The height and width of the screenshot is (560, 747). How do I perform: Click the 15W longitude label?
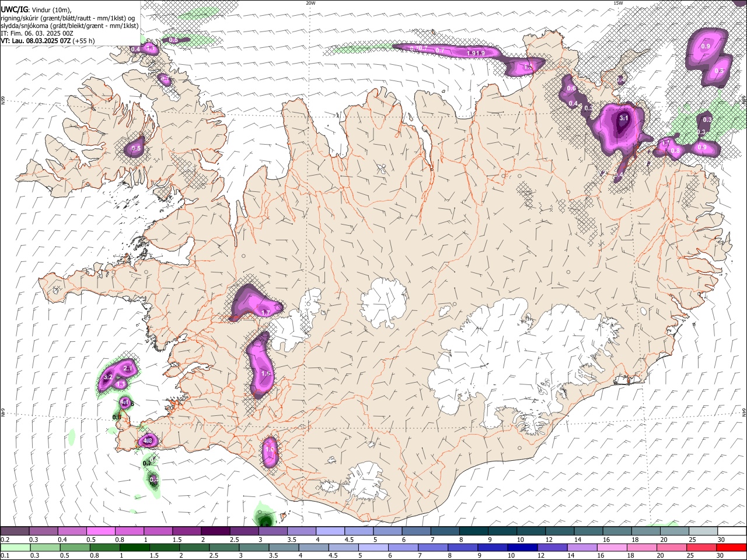pyautogui.click(x=617, y=3)
